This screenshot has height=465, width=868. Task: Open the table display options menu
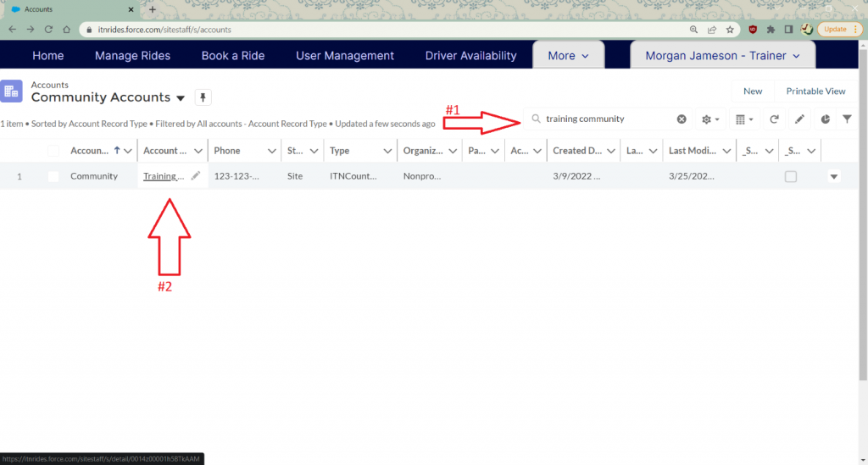pos(743,119)
